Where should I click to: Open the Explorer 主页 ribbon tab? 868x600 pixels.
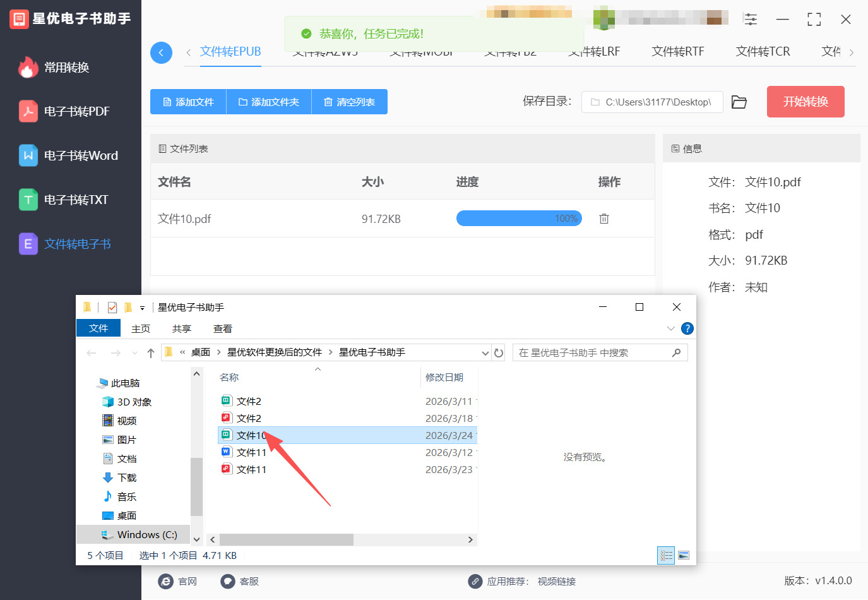pos(141,329)
